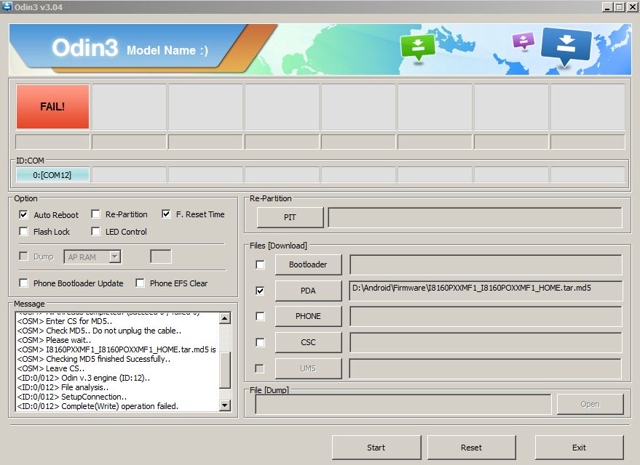
Task: Check the Phone EFS Clear option
Action: coord(140,283)
